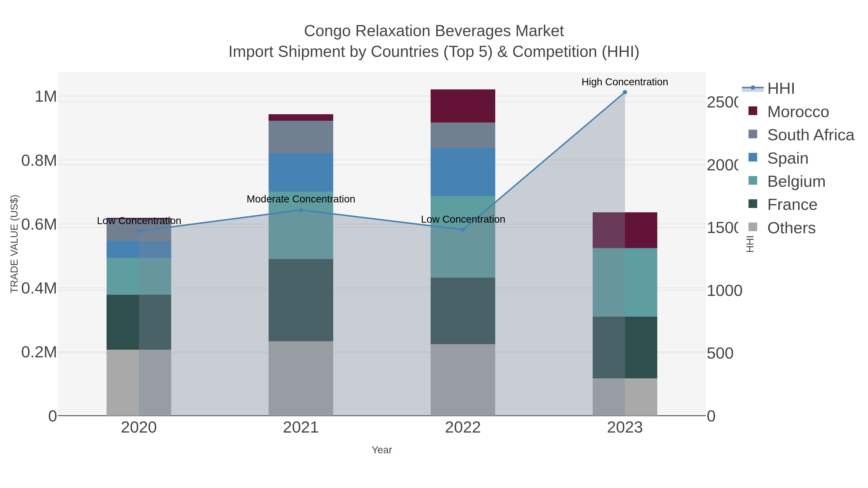Click the 0.2M y-axis tick label
This screenshot has height=488, width=868.
pos(39,352)
